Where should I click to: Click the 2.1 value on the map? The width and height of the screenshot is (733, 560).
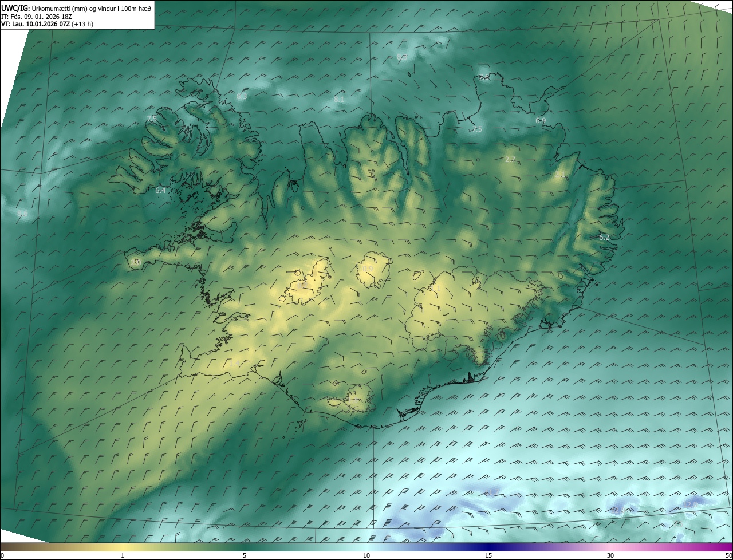point(560,175)
